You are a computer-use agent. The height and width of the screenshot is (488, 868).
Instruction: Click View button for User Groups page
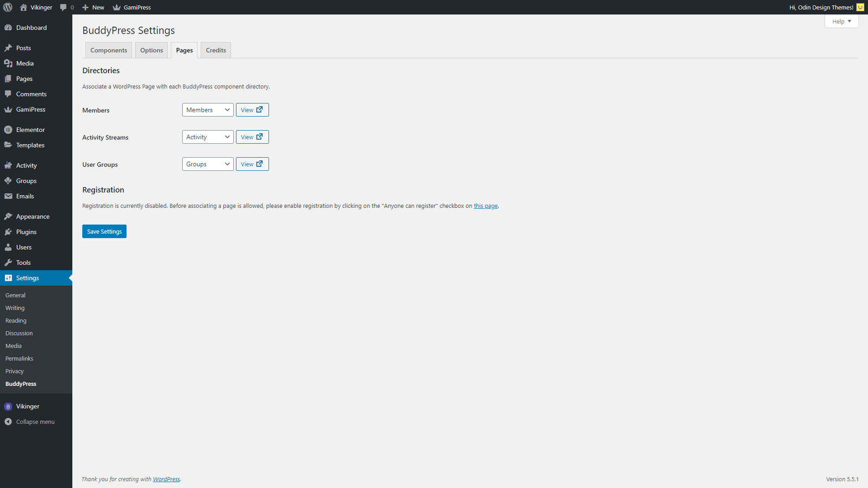tap(252, 164)
